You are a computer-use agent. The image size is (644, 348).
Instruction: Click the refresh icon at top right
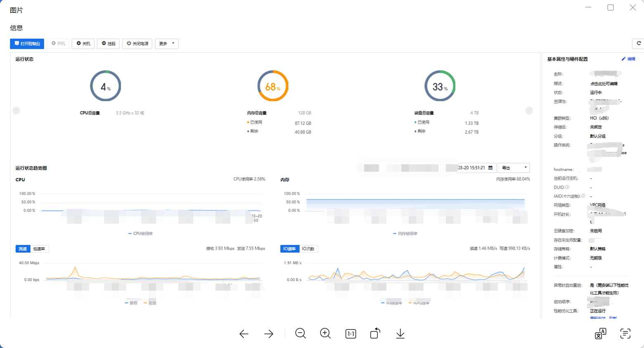click(638, 43)
